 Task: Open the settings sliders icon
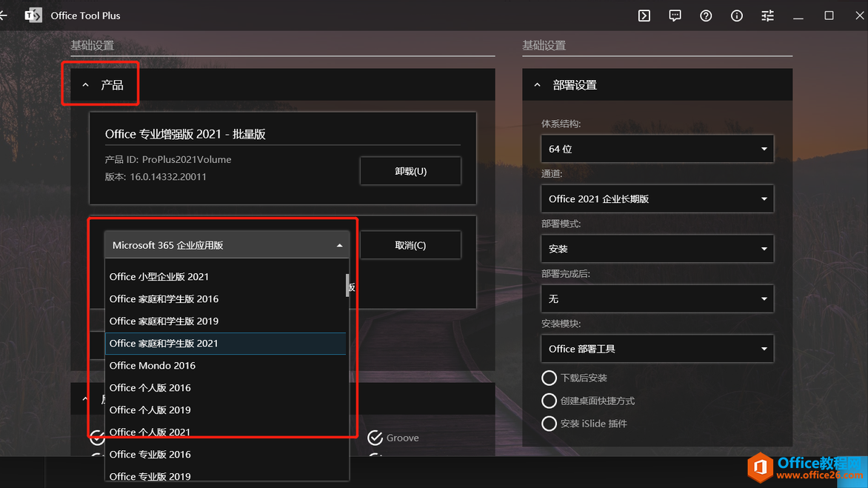pyautogui.click(x=768, y=16)
